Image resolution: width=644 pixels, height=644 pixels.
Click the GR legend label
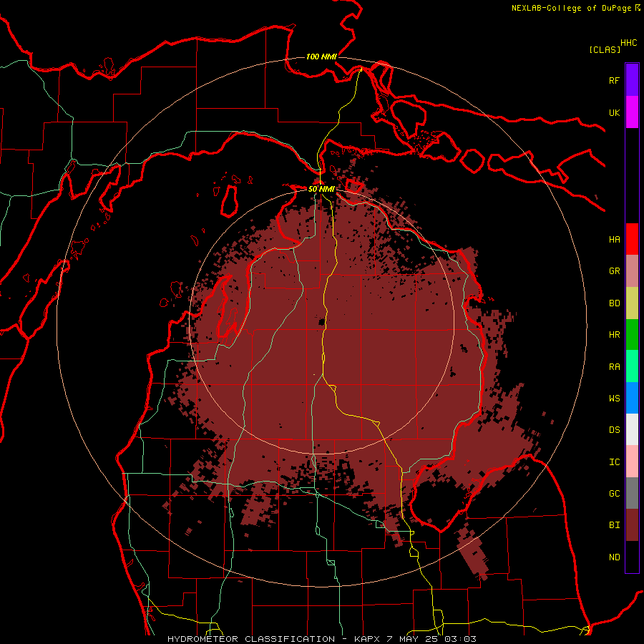click(x=614, y=271)
